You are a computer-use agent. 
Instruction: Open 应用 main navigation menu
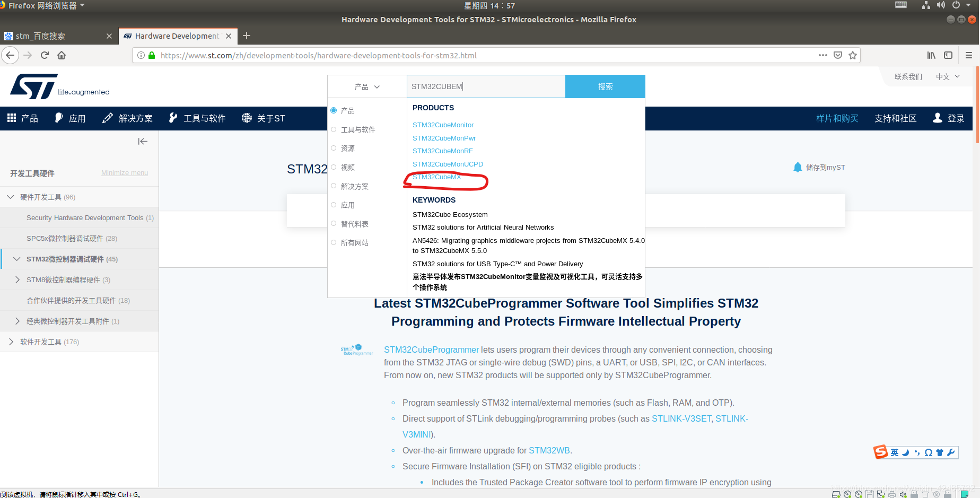70,118
